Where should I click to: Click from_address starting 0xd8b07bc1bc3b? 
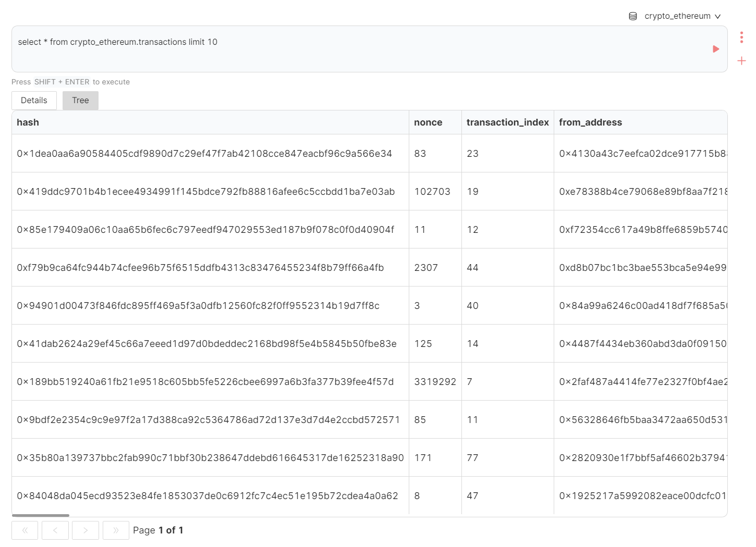(x=640, y=268)
